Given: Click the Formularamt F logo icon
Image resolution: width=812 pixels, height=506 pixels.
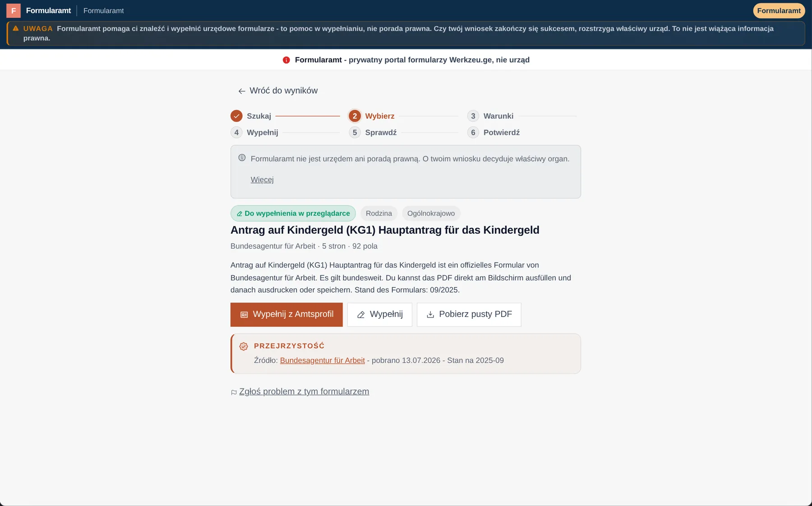Looking at the screenshot, I should (x=14, y=10).
